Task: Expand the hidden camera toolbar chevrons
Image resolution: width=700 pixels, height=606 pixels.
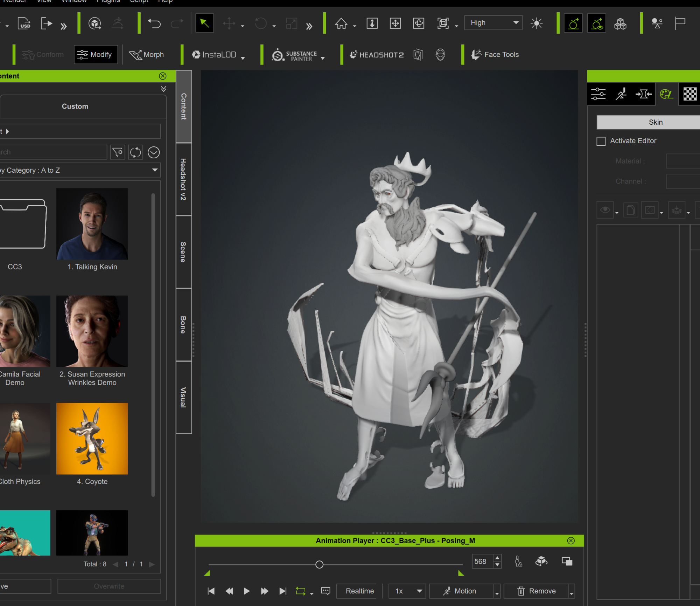Action: click(x=309, y=26)
